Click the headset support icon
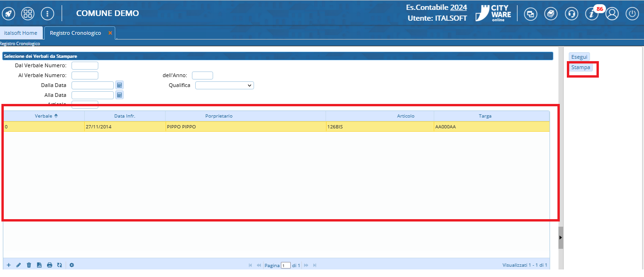The height and width of the screenshot is (277, 644). coord(572,14)
